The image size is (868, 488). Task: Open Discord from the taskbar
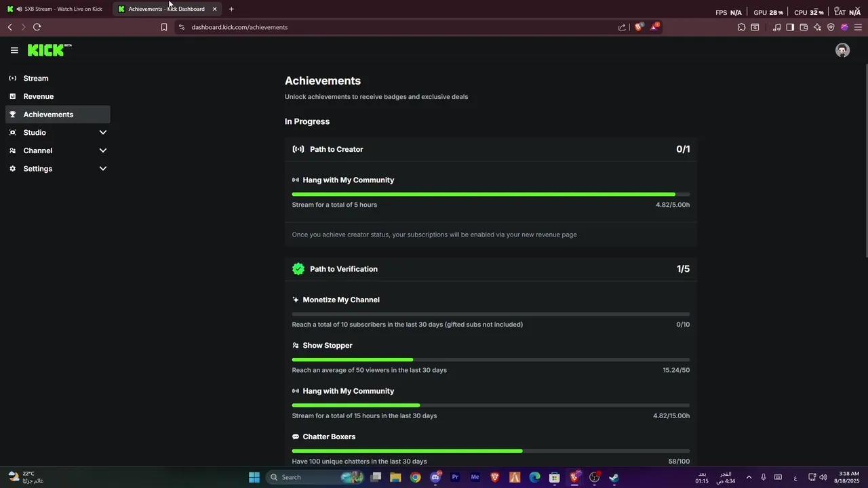pos(435,477)
